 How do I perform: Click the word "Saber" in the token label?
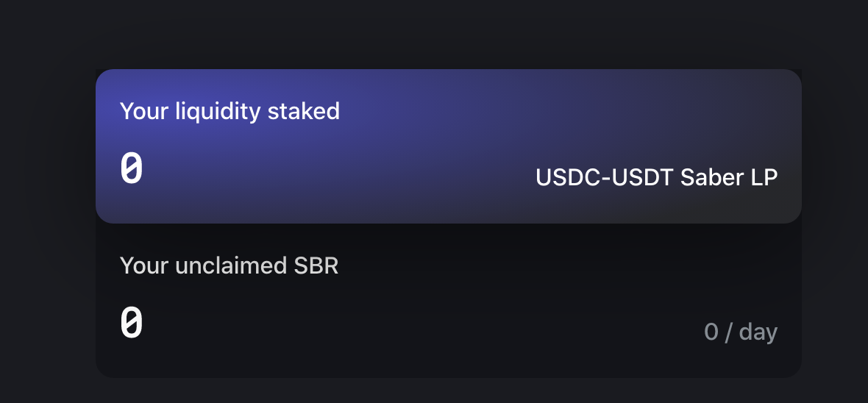click(x=712, y=177)
